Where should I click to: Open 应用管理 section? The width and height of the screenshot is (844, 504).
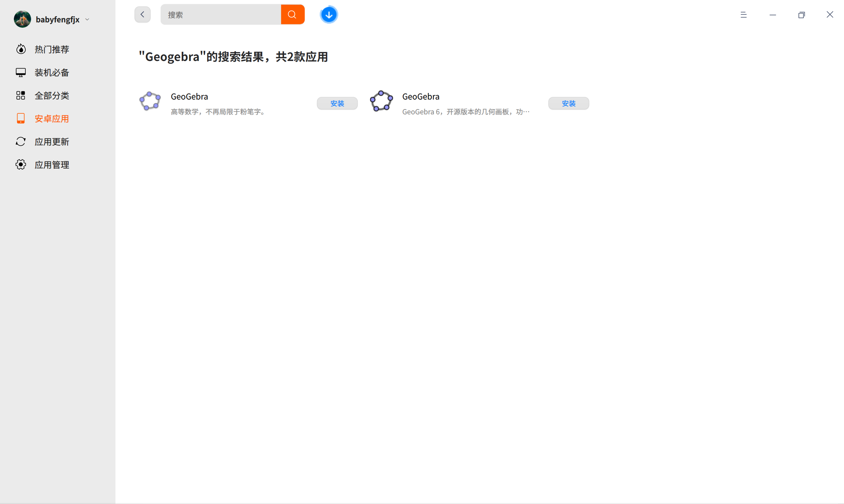[x=52, y=165]
